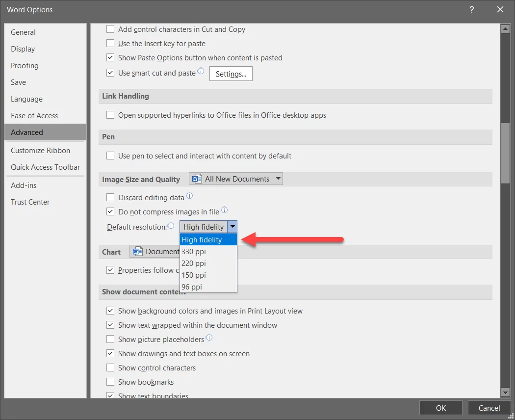Uncheck Show Paste Options button when content is pasted

coord(110,57)
